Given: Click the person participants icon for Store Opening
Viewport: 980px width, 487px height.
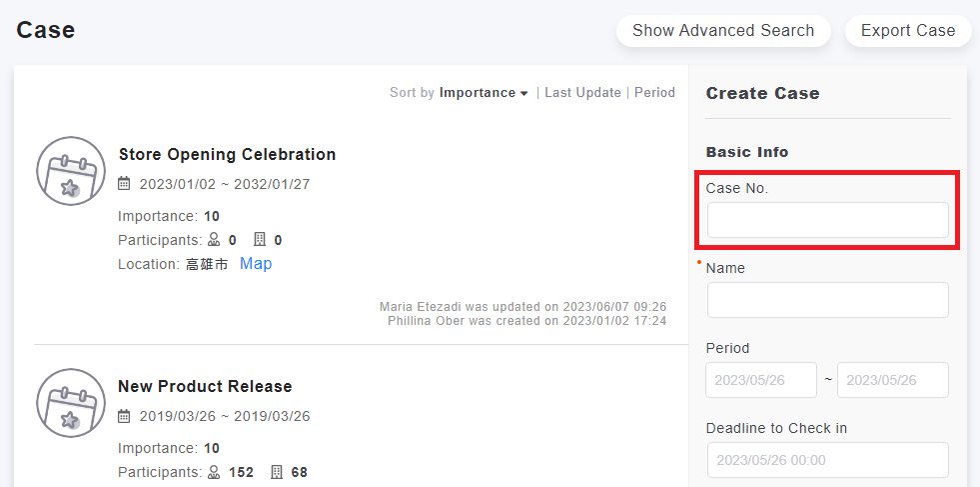Looking at the screenshot, I should pyautogui.click(x=214, y=240).
